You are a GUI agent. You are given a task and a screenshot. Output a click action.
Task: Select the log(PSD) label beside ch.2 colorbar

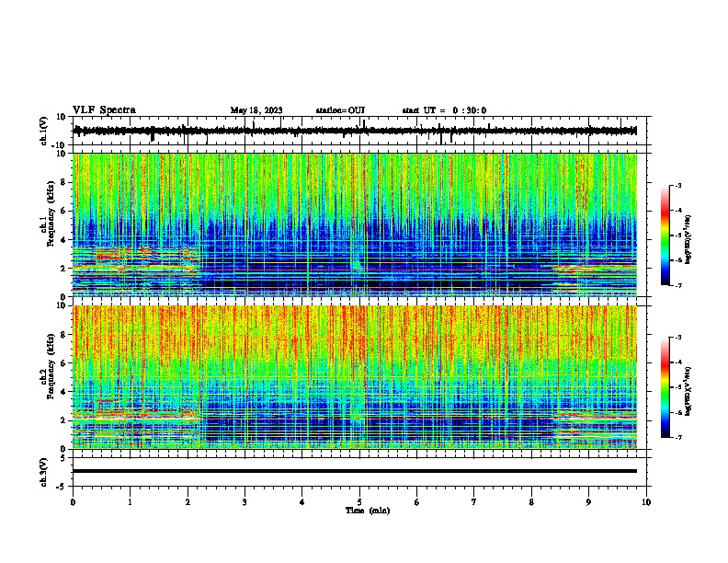click(x=688, y=391)
